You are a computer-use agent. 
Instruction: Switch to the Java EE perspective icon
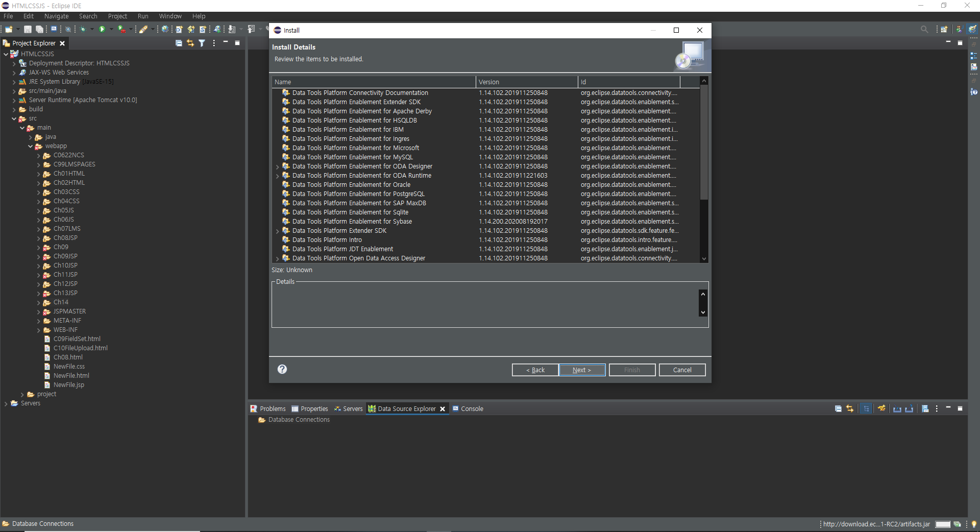[x=959, y=29]
